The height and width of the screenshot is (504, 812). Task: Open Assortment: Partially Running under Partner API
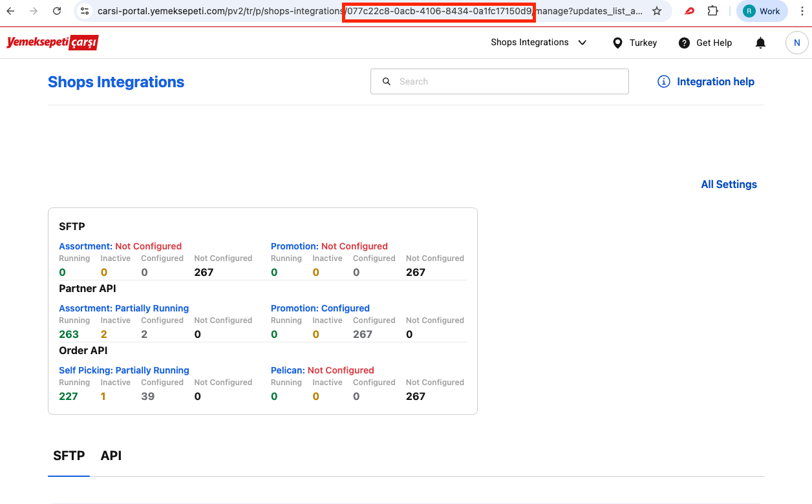[x=123, y=308]
